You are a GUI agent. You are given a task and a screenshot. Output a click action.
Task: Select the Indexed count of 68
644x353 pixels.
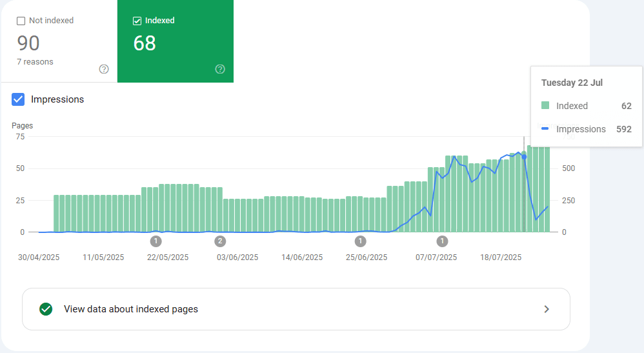[x=145, y=43]
